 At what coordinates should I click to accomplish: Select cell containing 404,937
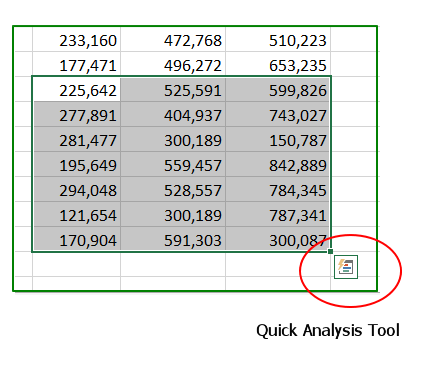[x=173, y=114]
